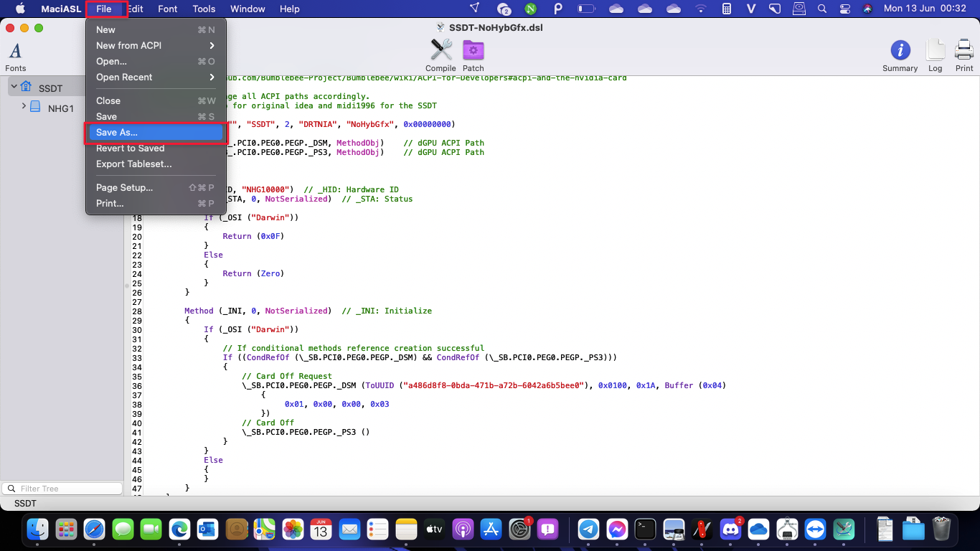Image resolution: width=980 pixels, height=551 pixels.
Task: Select NHG1 in the sidebar tree
Action: coord(60,108)
